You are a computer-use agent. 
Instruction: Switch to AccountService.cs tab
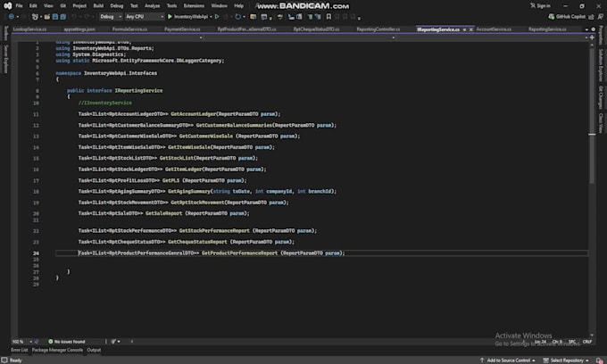pos(494,29)
